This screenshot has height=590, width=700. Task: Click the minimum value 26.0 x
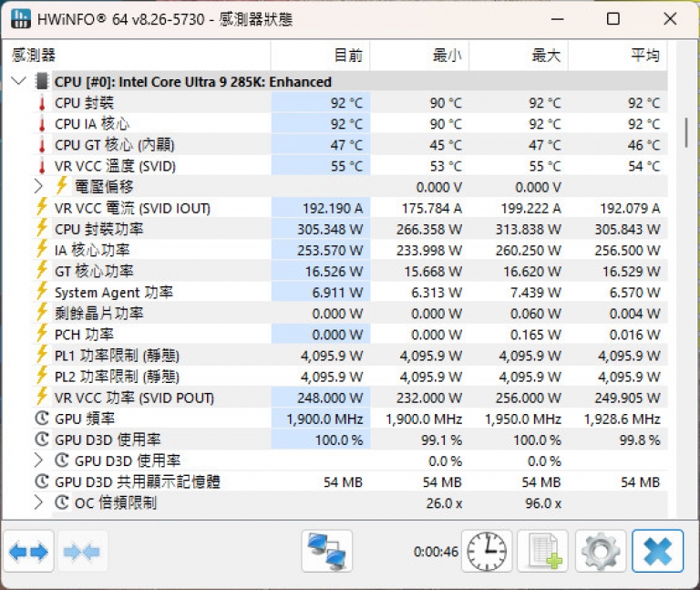coord(444,503)
